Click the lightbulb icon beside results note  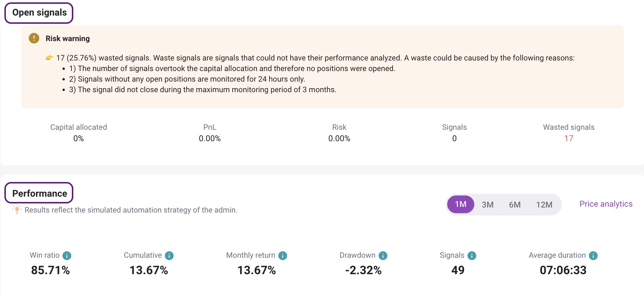coord(17,209)
